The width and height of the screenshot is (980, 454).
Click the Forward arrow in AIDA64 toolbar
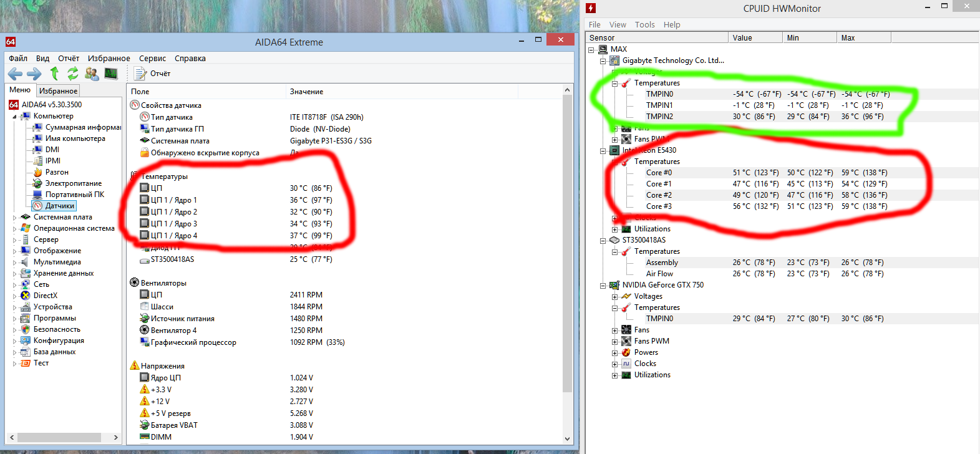[34, 74]
